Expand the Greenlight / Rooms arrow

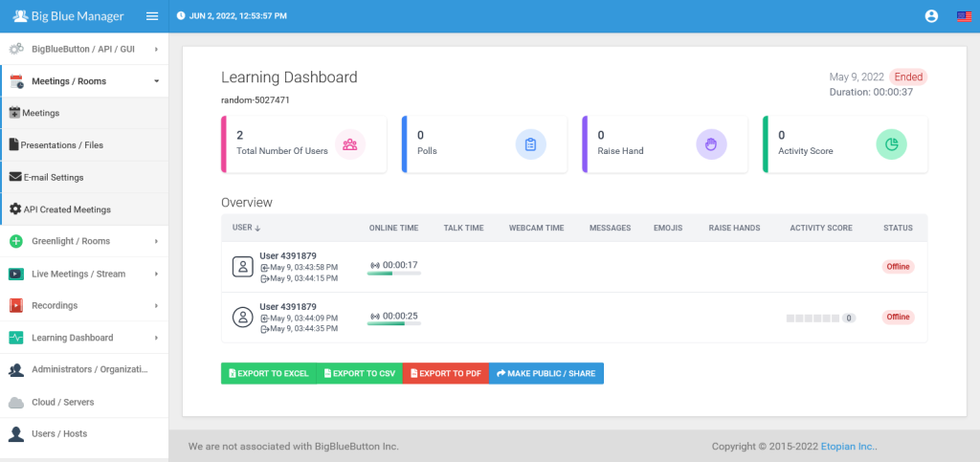[156, 242]
